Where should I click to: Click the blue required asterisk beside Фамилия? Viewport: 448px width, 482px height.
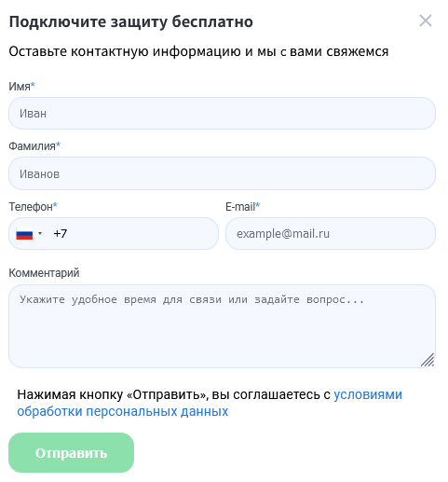click(58, 145)
